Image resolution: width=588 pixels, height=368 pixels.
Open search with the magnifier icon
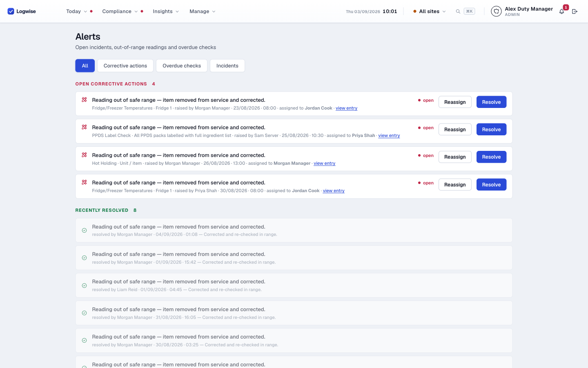[458, 11]
